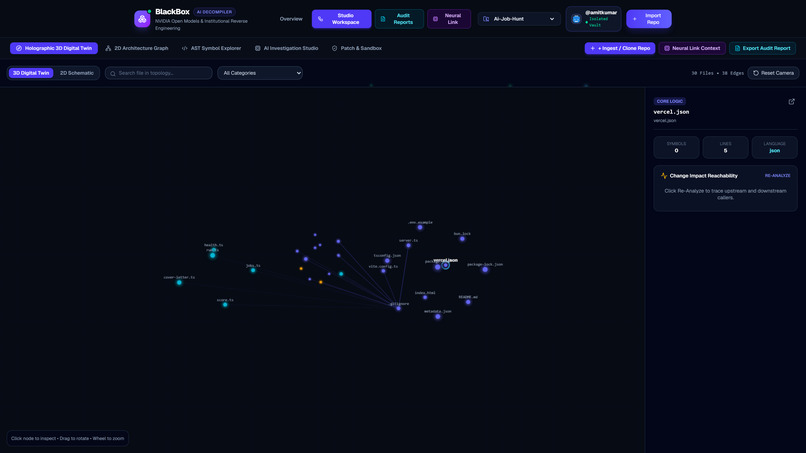Switch to 2D Architecture Graph tab
The width and height of the screenshot is (806, 453).
coord(137,48)
